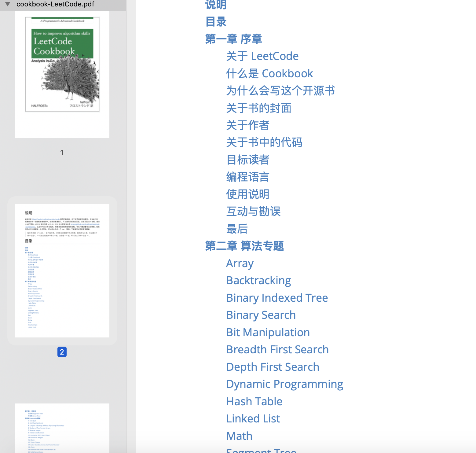Open the 编程语言 link
The image size is (476, 453).
click(248, 177)
